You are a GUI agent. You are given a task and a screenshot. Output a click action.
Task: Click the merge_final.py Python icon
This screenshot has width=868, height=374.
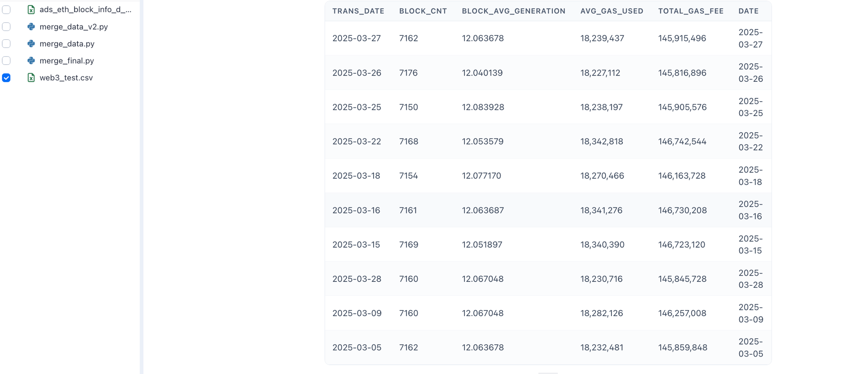pos(31,61)
